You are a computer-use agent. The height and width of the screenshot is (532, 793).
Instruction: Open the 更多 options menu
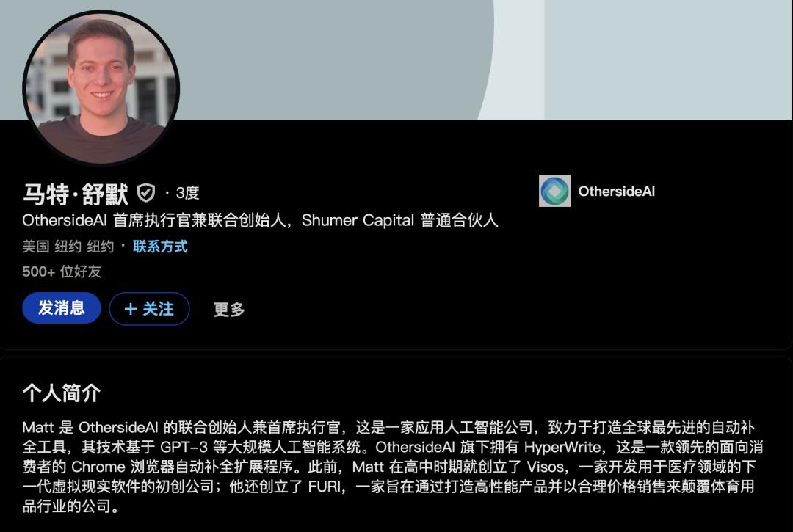pyautogui.click(x=229, y=309)
